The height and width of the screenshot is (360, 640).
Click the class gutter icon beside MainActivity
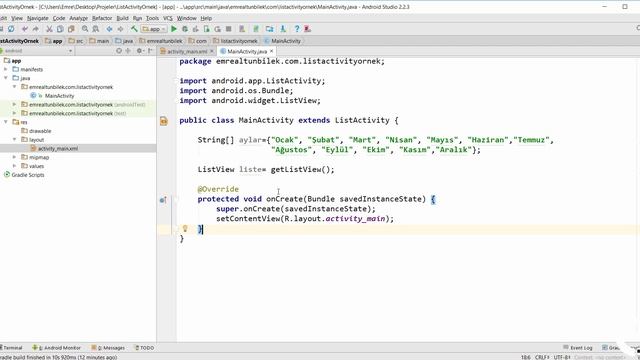[x=164, y=121]
